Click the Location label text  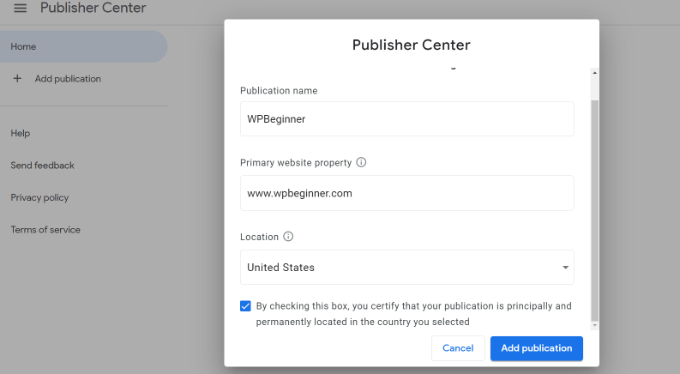259,237
